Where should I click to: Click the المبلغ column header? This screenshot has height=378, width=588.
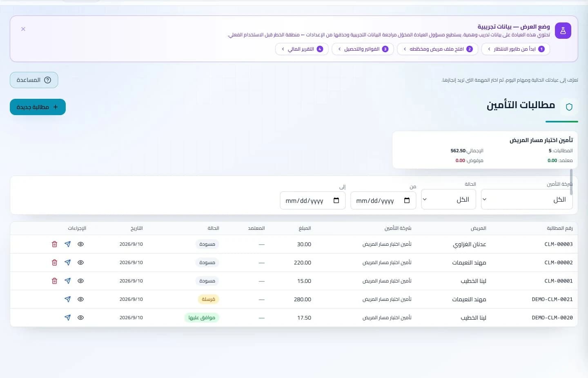coord(305,228)
